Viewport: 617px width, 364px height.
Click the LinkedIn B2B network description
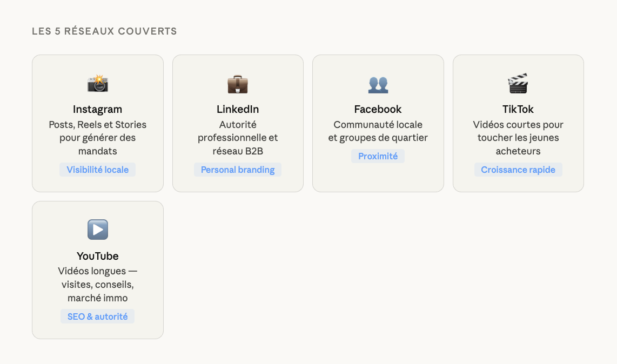[238, 138]
